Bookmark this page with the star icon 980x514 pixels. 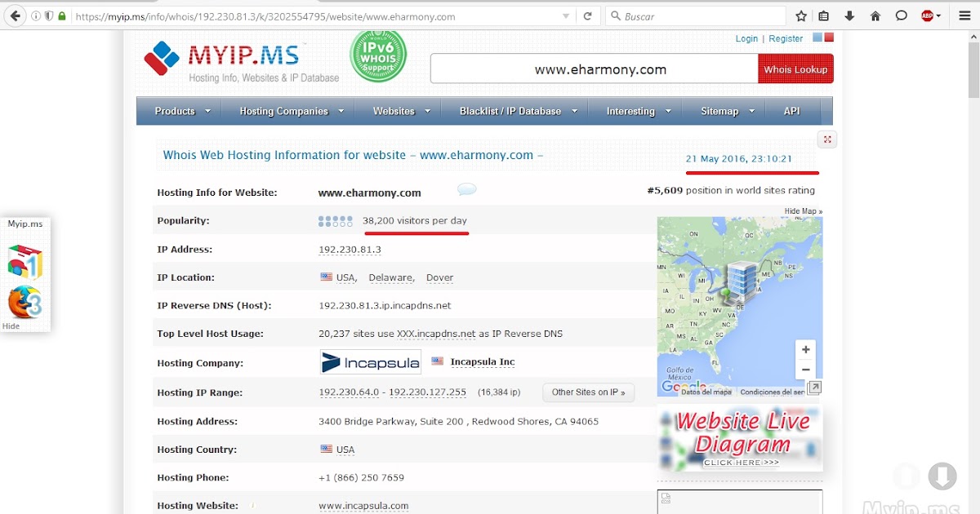pos(801,16)
